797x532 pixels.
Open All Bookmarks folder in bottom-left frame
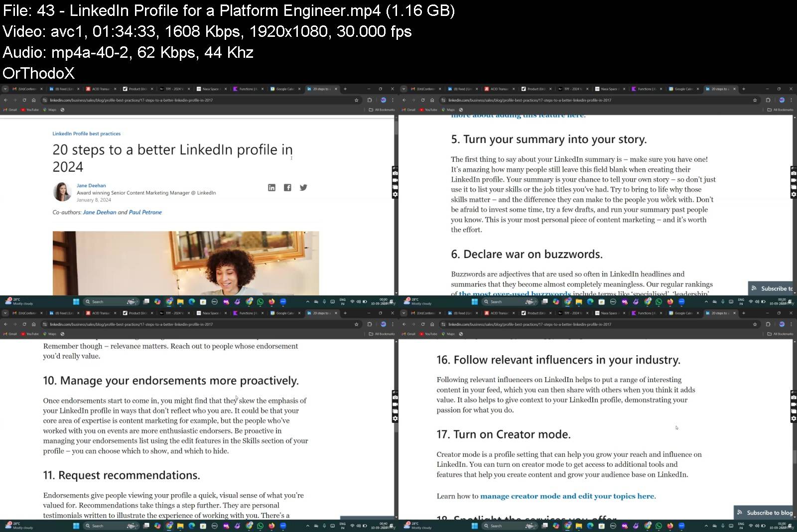click(382, 334)
